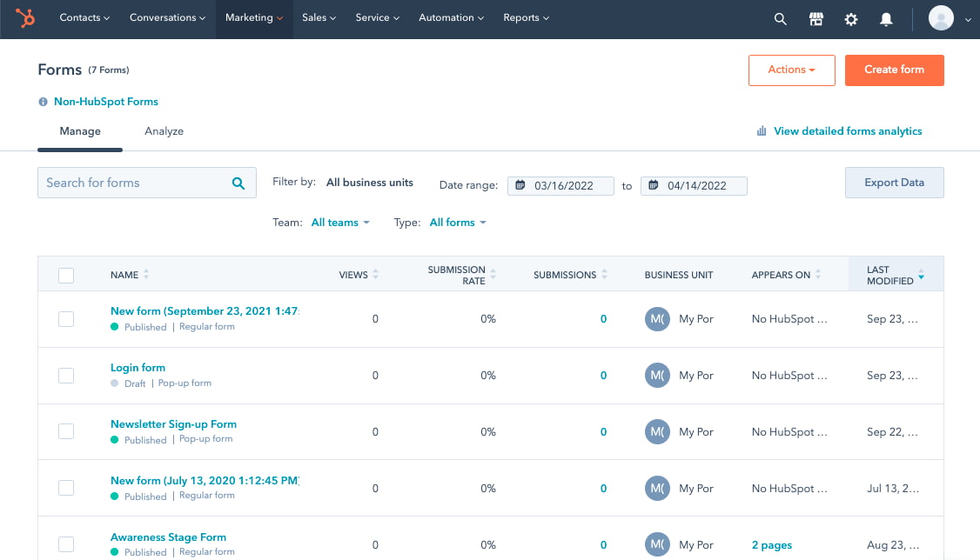
Task: Open the settings gear
Action: tap(850, 18)
